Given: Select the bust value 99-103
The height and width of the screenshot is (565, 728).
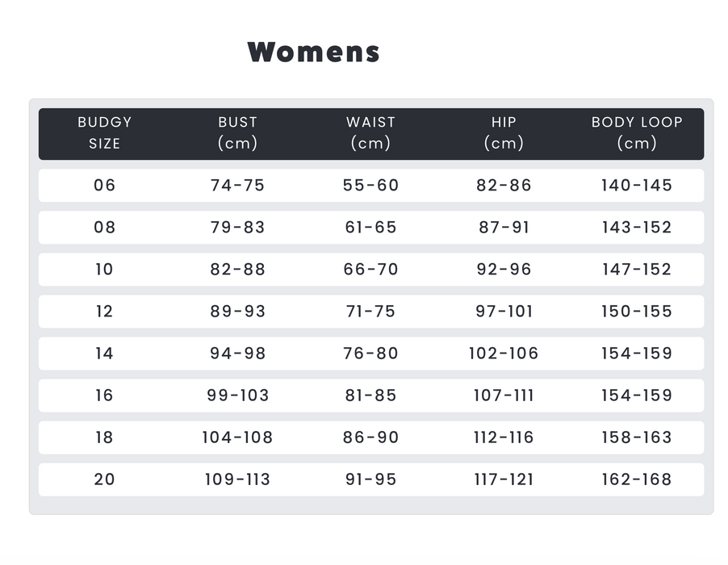Looking at the screenshot, I should coord(237,395).
